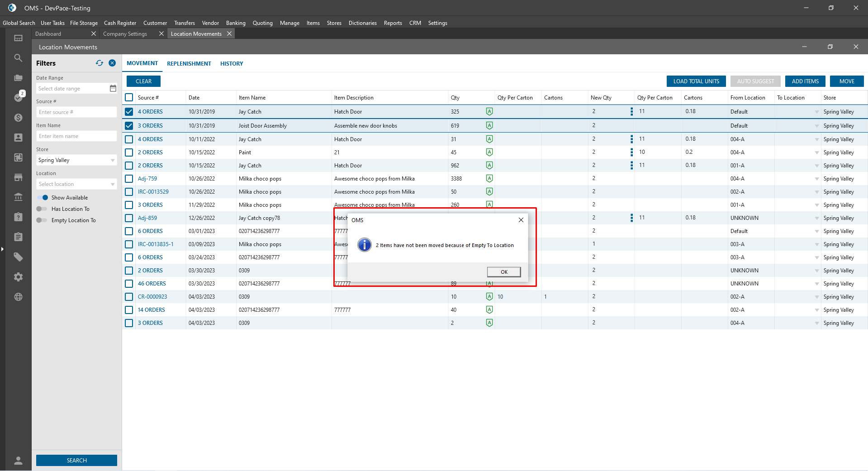Expand To Location dropdown for Adj-759 row
868x471 pixels.
(816, 179)
